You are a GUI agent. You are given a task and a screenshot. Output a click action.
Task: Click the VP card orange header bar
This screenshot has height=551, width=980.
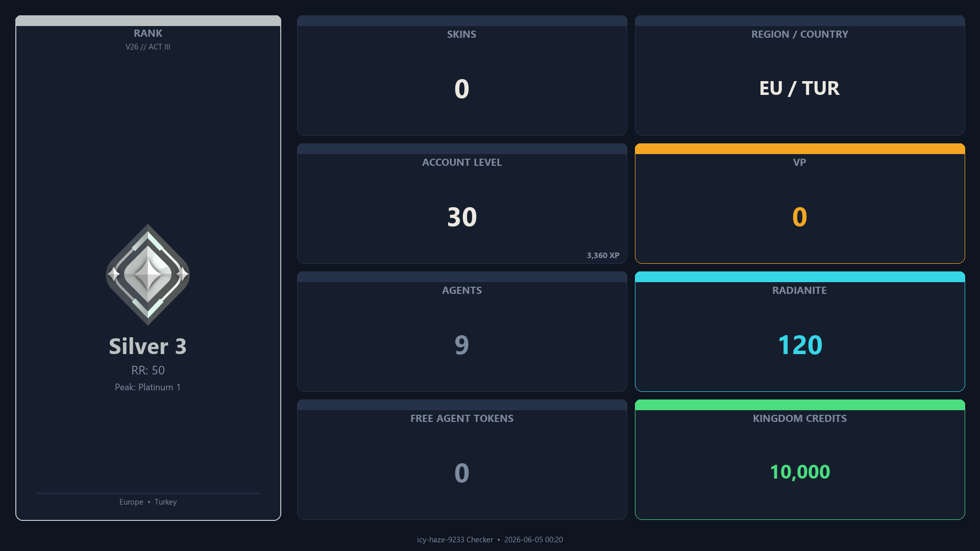800,148
